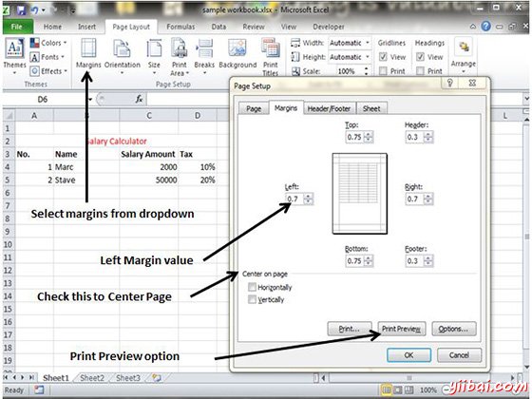Screen dimensions: 532x399
Task: Click the Print... button
Action: pyautogui.click(x=350, y=329)
